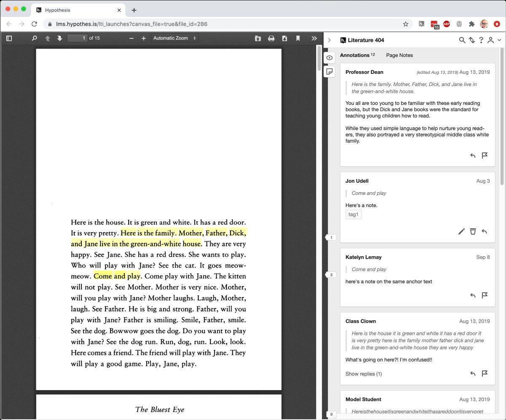Reply to Jon Udell's annotation
The width and height of the screenshot is (506, 420).
484,231
